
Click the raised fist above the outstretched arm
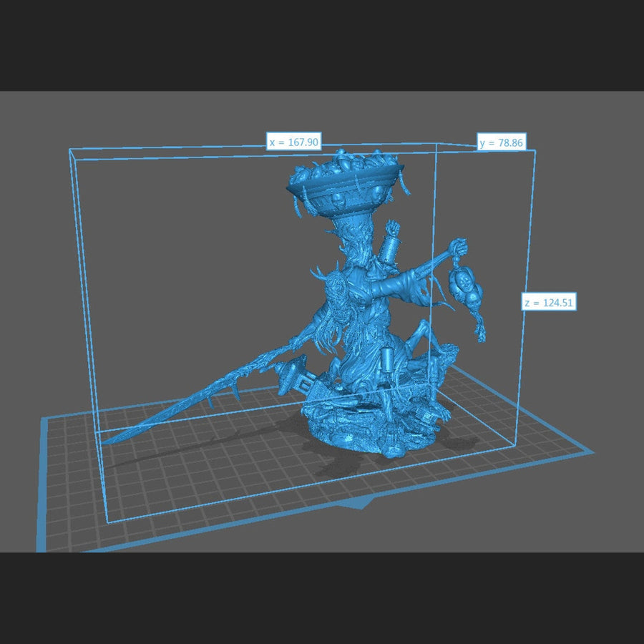(391, 230)
